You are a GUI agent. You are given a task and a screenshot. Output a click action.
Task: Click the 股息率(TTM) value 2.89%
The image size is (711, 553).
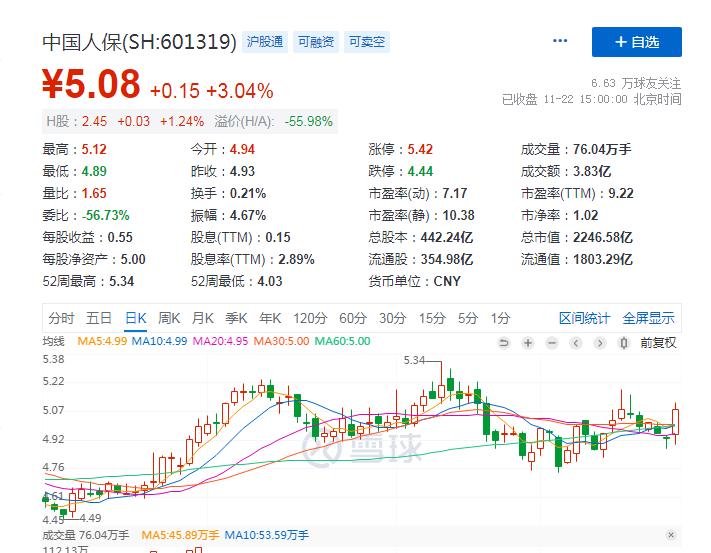point(296,259)
